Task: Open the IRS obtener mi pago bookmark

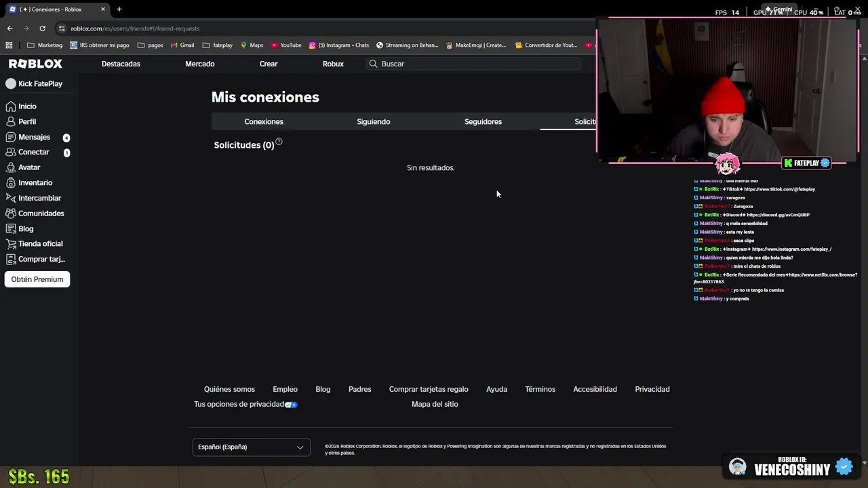Action: (x=100, y=45)
